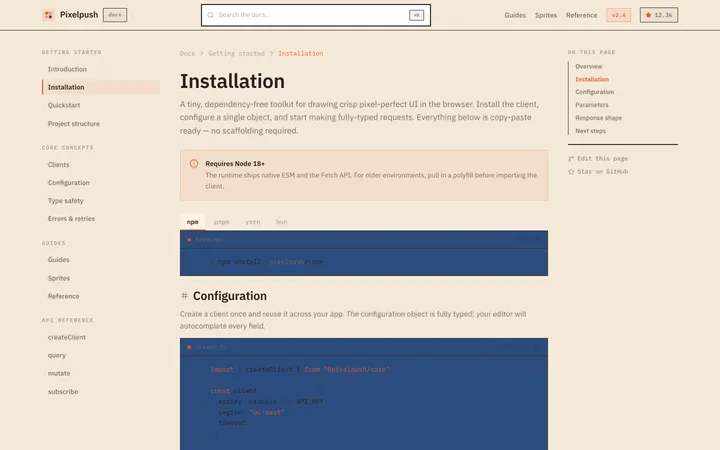Click the docs badge next to Pixelpush
The height and width of the screenshot is (450, 720).
(x=115, y=15)
